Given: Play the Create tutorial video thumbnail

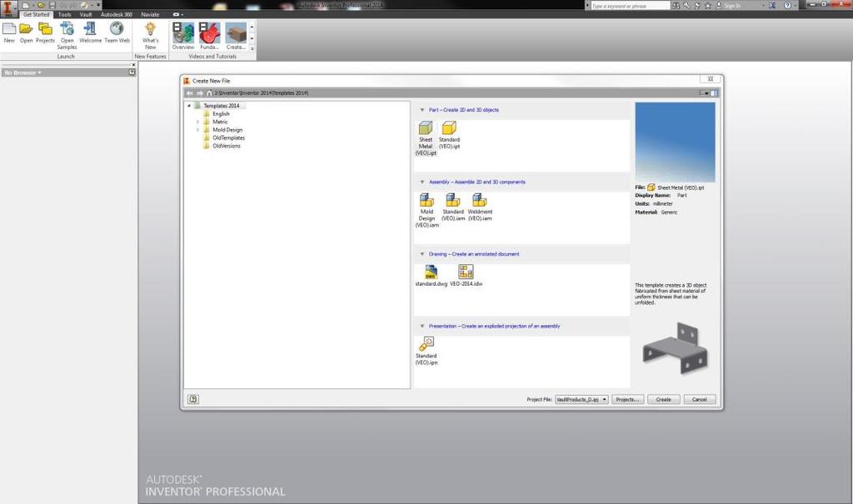Looking at the screenshot, I should point(236,35).
